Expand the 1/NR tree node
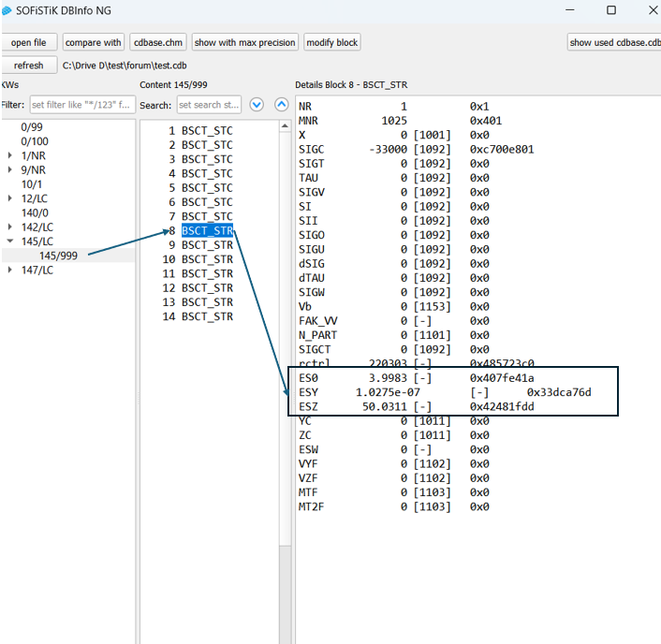The image size is (661, 644). tap(10, 155)
